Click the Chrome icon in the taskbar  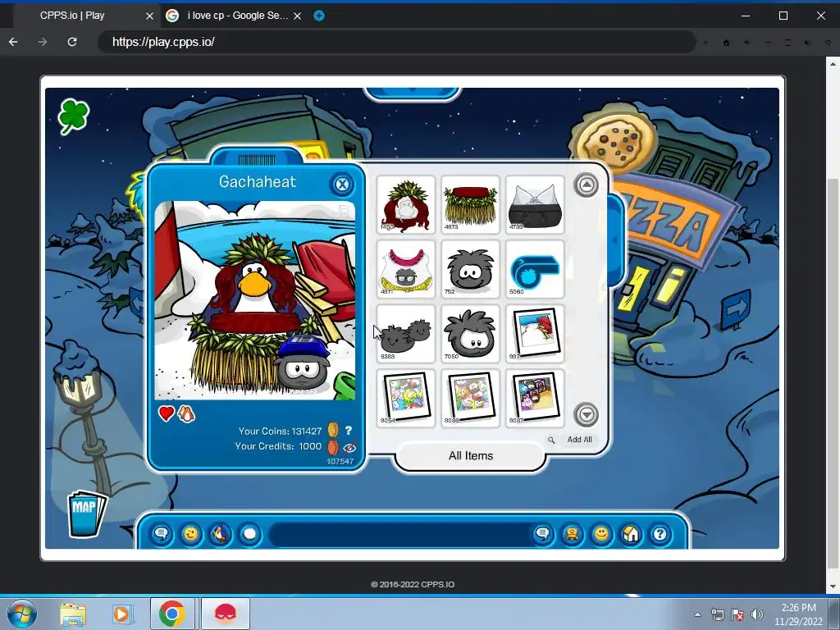[172, 614]
